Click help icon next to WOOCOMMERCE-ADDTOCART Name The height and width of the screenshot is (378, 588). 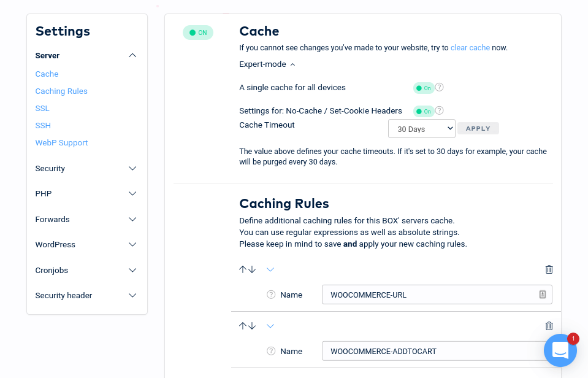(x=271, y=351)
